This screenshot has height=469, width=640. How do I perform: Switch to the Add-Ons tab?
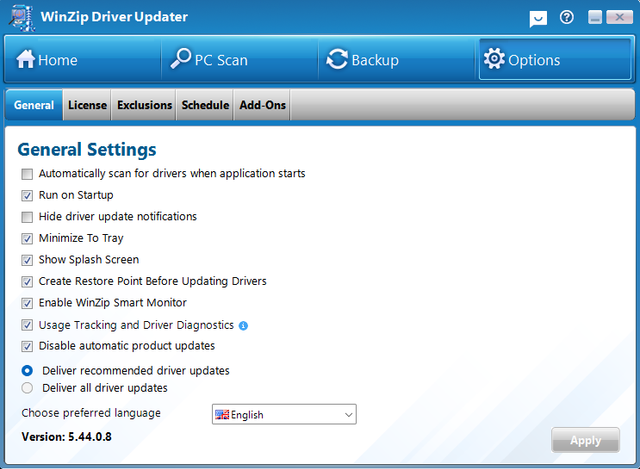point(262,105)
